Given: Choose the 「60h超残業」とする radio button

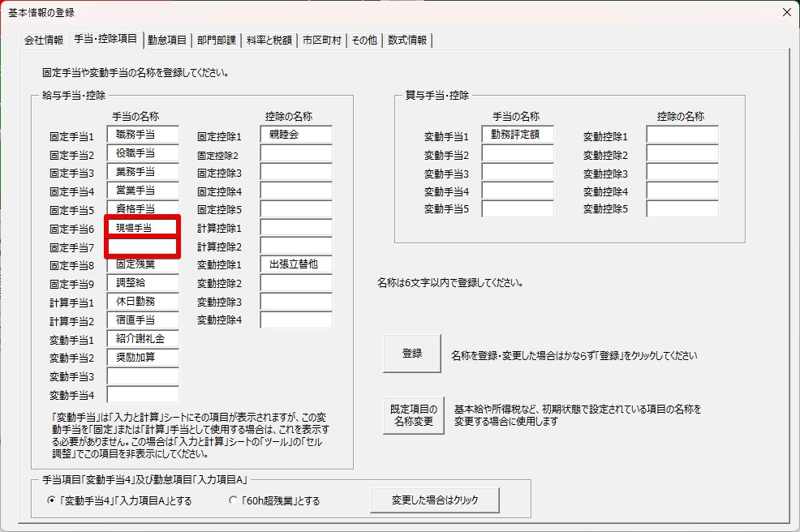Looking at the screenshot, I should pyautogui.click(x=234, y=500).
